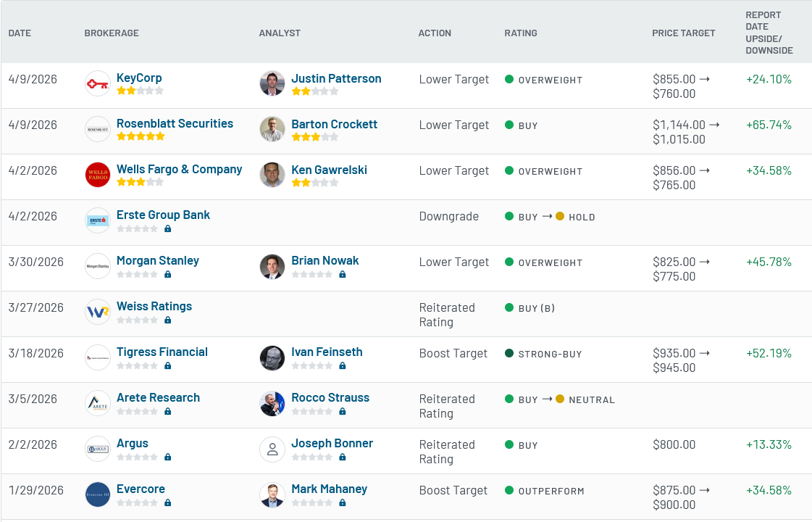This screenshot has height=522, width=812.
Task: Open analyst Brian Nowak's page
Action: [x=325, y=261]
